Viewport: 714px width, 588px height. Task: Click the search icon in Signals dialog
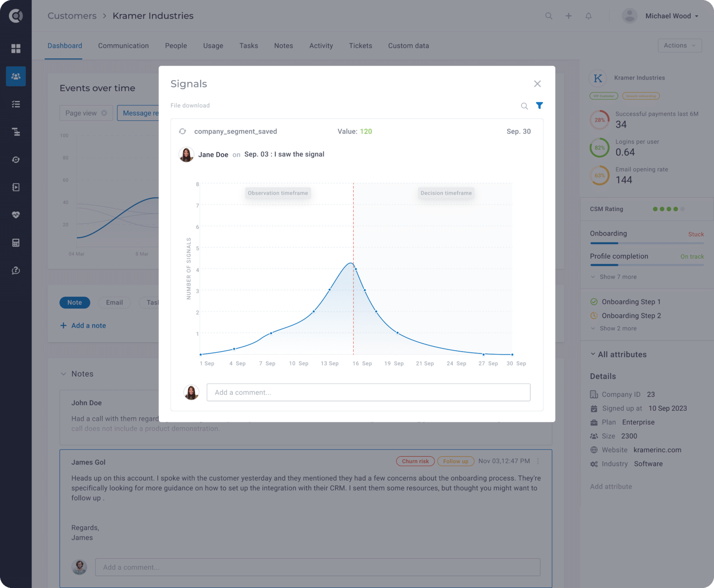click(x=524, y=106)
